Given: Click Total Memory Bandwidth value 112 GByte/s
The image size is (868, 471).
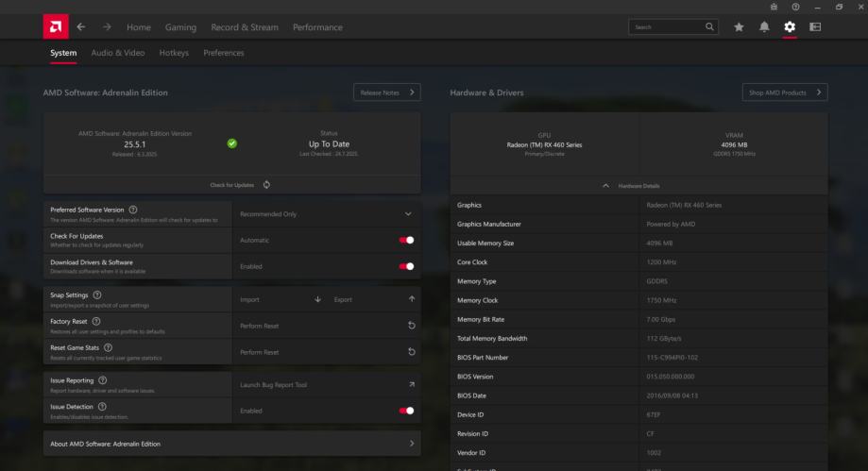Looking at the screenshot, I should coord(664,338).
